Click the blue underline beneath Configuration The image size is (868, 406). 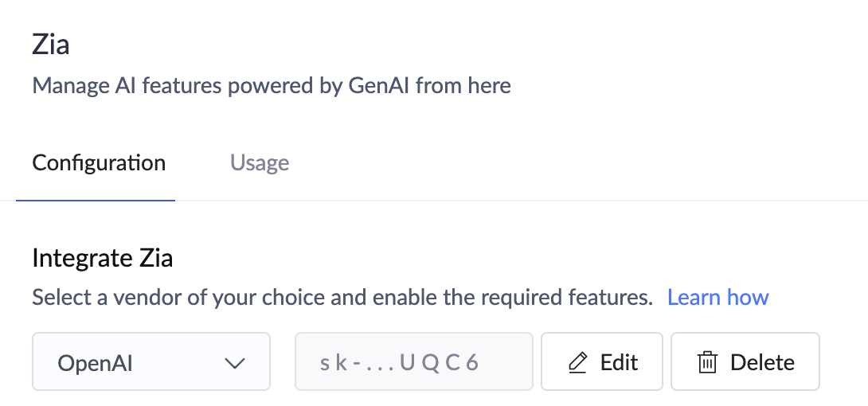click(96, 200)
